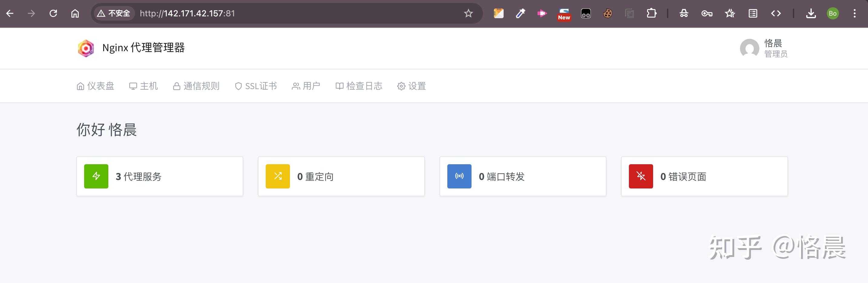868x283 pixels.
Task: Switch browser profile via Bo avatar
Action: (833, 14)
